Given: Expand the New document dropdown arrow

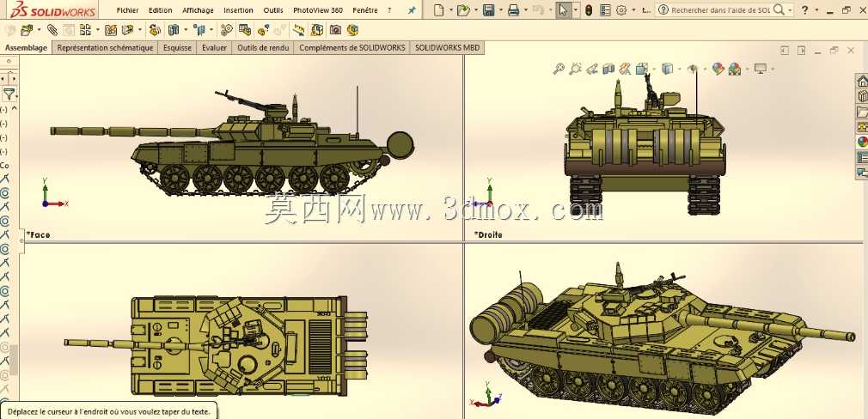Looking at the screenshot, I should [450, 10].
